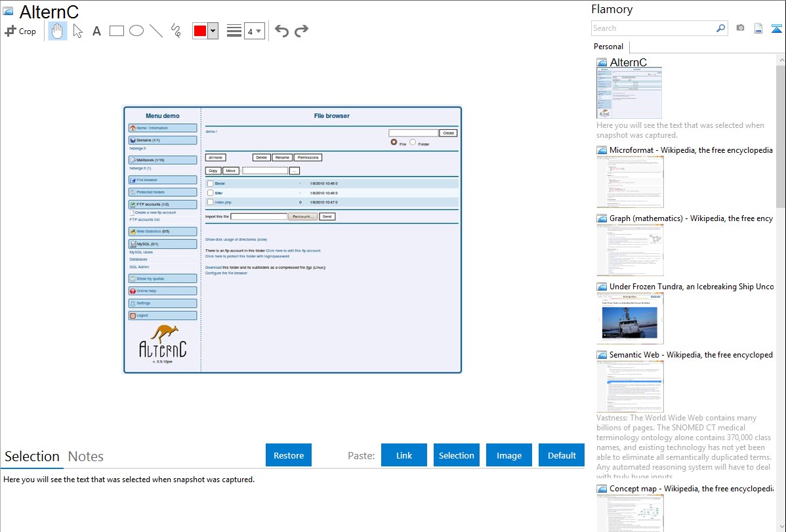
Task: Activate the hand pan tool
Action: pos(58,31)
